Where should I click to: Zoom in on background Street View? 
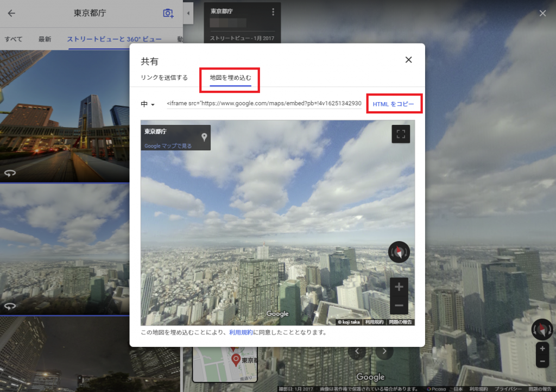coord(542,349)
